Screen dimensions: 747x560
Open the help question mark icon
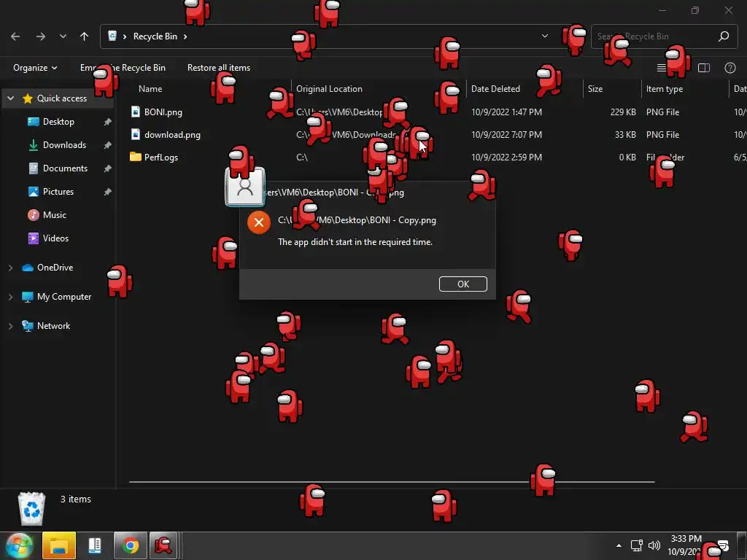[x=729, y=68]
